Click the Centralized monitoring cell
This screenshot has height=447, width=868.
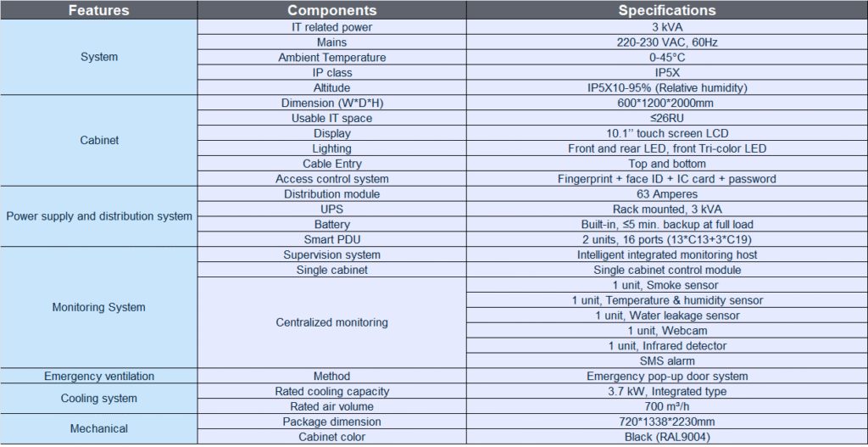coord(331,322)
